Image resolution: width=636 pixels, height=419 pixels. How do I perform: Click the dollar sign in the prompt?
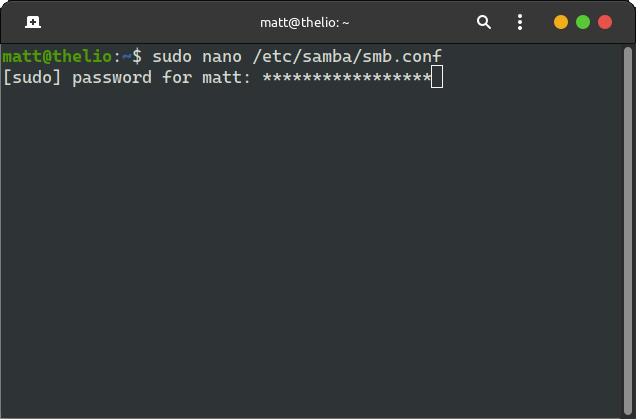coord(137,57)
